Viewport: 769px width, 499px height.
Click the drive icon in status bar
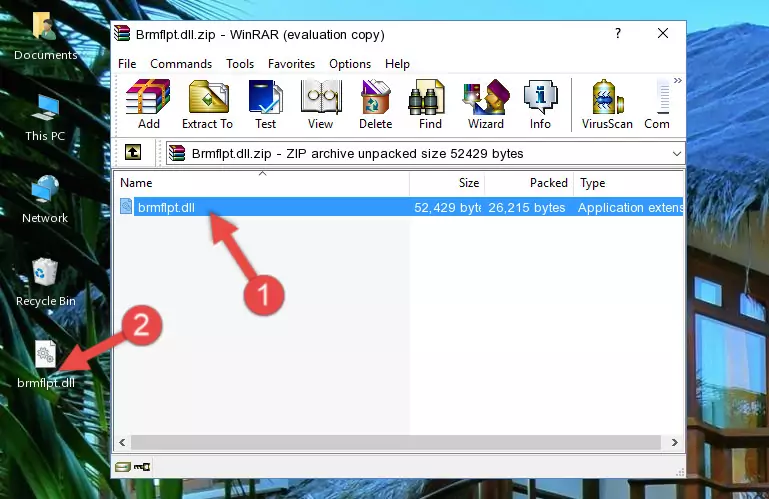click(x=123, y=467)
